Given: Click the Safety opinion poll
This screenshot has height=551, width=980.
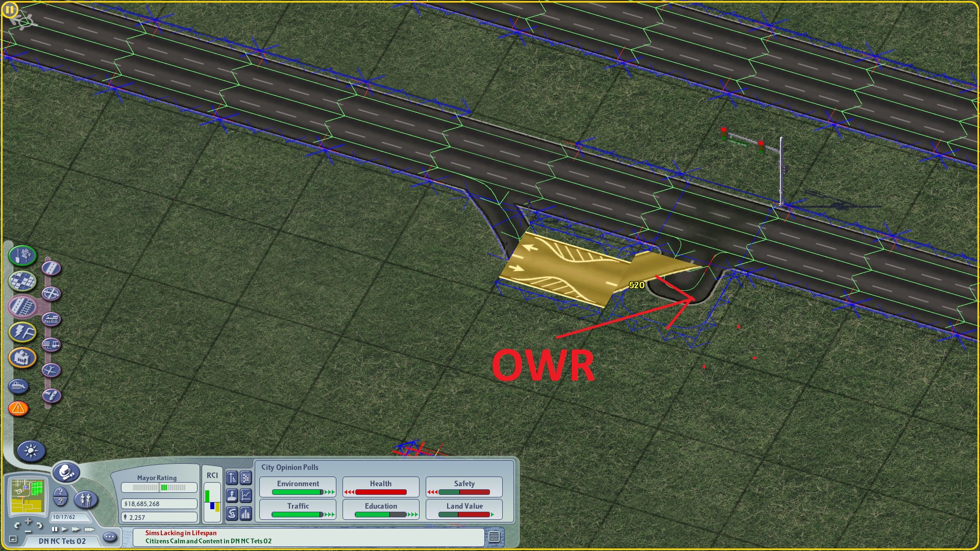Looking at the screenshot, I should click(464, 487).
